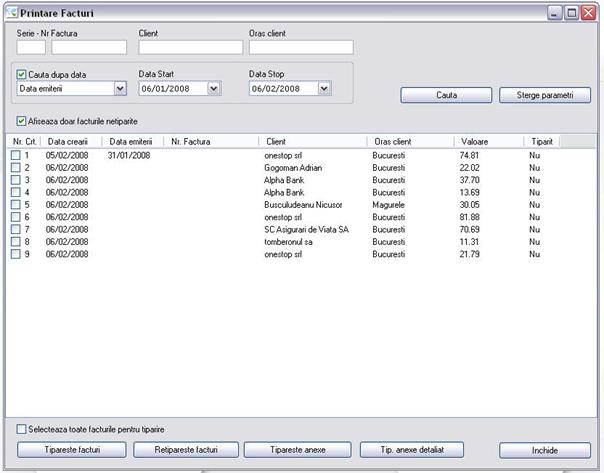This screenshot has width=604, height=473.
Task: Expand the Data Start date picker
Action: coord(213,88)
